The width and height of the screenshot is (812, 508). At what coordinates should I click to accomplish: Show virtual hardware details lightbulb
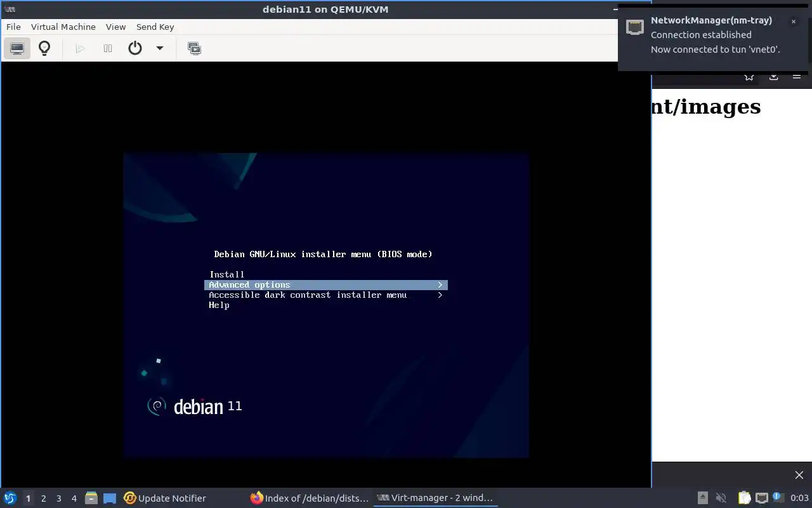click(x=44, y=48)
